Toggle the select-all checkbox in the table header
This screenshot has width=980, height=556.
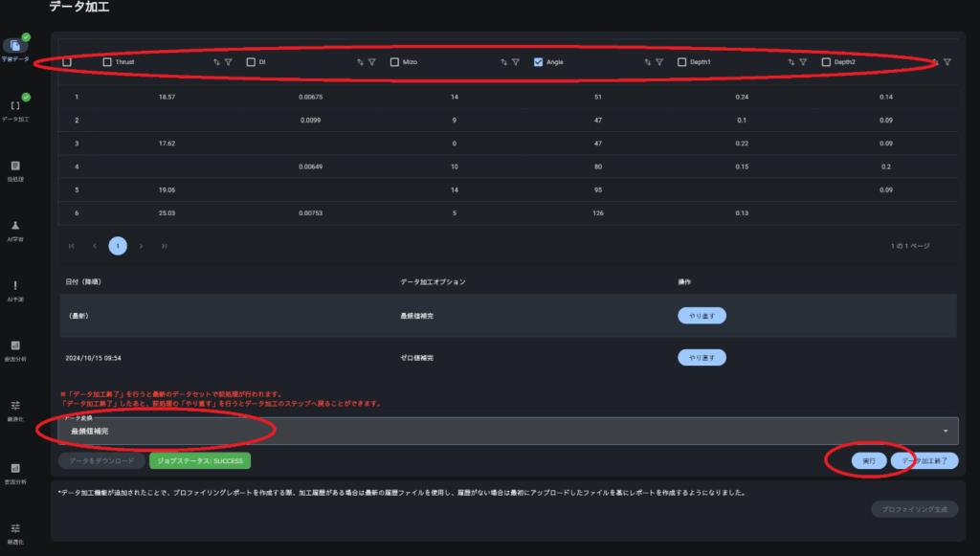67,62
